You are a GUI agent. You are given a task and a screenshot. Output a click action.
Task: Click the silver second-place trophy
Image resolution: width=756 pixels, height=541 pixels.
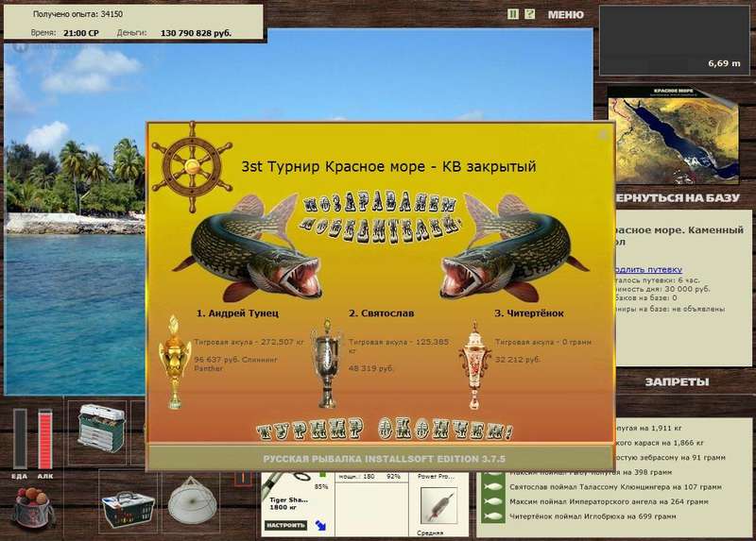(328, 363)
